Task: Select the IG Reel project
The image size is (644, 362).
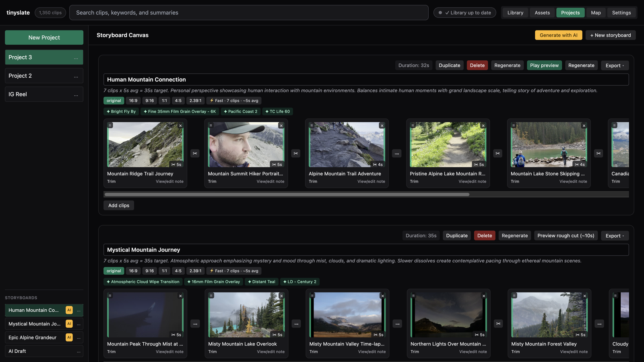Action: coord(44,94)
